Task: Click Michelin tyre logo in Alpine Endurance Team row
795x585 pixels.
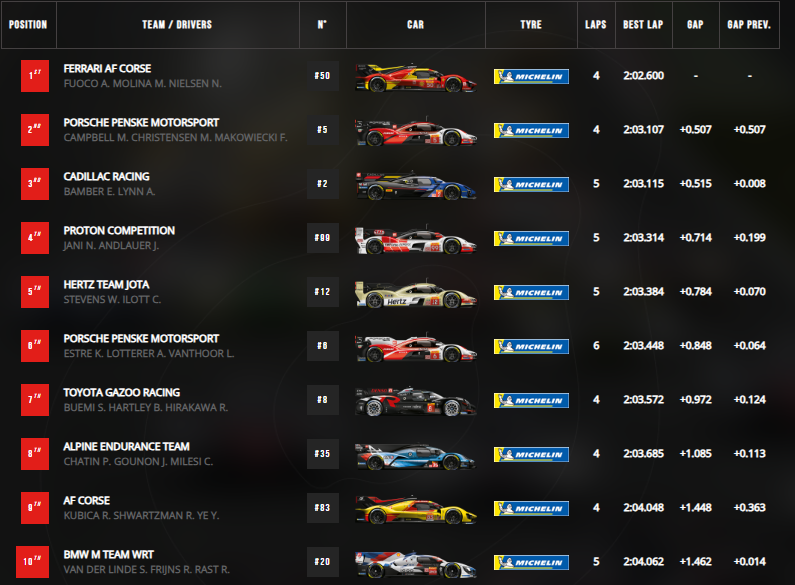Action: (x=531, y=455)
